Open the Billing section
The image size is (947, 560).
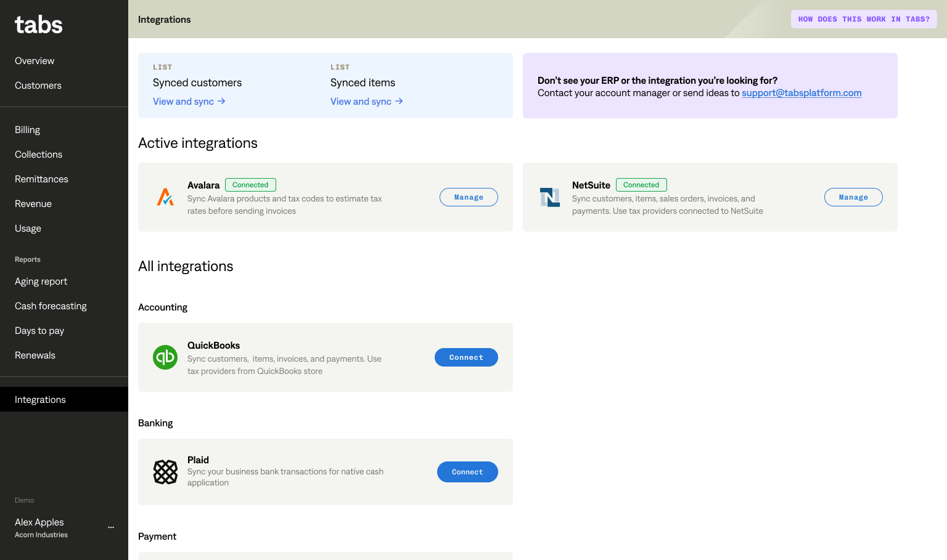[27, 130]
